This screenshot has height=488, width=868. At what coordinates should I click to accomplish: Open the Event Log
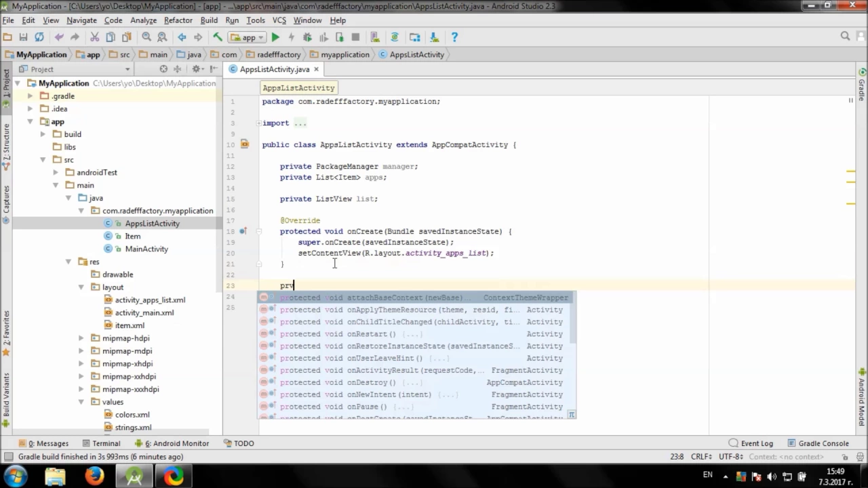751,443
